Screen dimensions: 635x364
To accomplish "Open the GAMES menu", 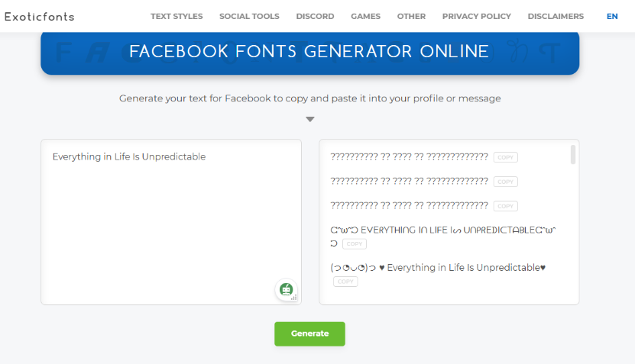I will pyautogui.click(x=365, y=17).
